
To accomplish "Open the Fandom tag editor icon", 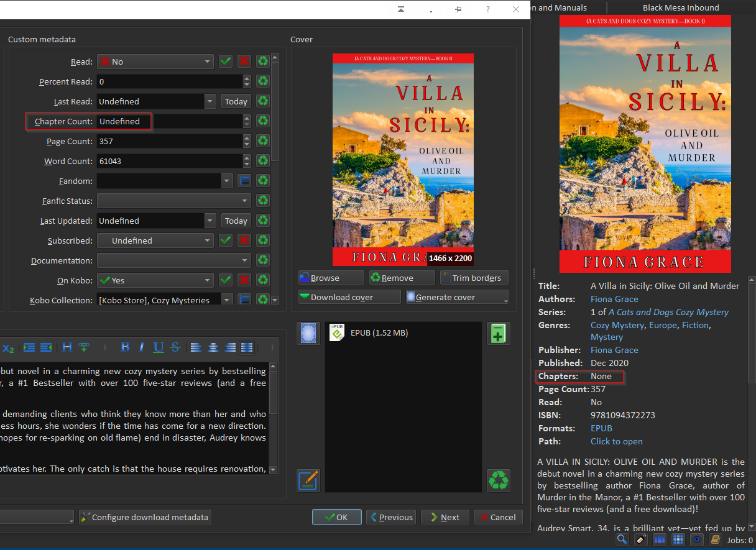I will (x=244, y=181).
